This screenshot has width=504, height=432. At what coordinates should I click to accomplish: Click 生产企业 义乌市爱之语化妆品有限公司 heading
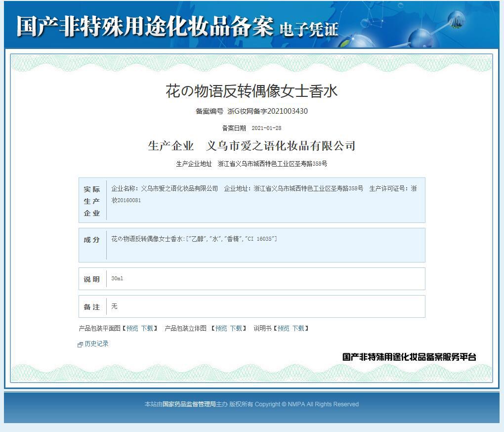point(252,146)
